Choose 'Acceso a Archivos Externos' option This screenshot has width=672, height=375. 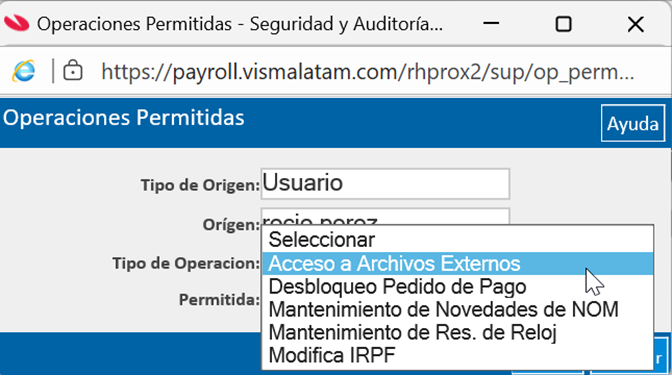(x=458, y=263)
